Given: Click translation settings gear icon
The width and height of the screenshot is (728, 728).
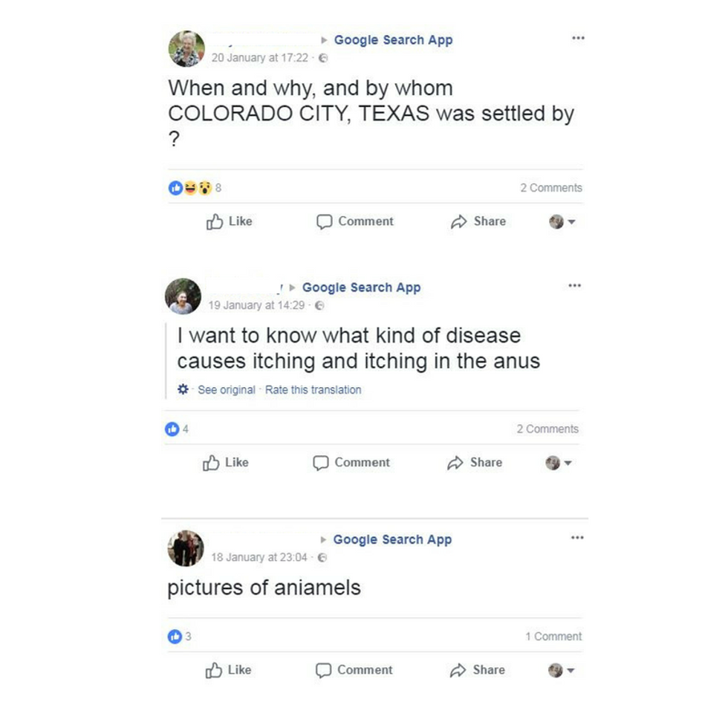Looking at the screenshot, I should click(x=183, y=389).
